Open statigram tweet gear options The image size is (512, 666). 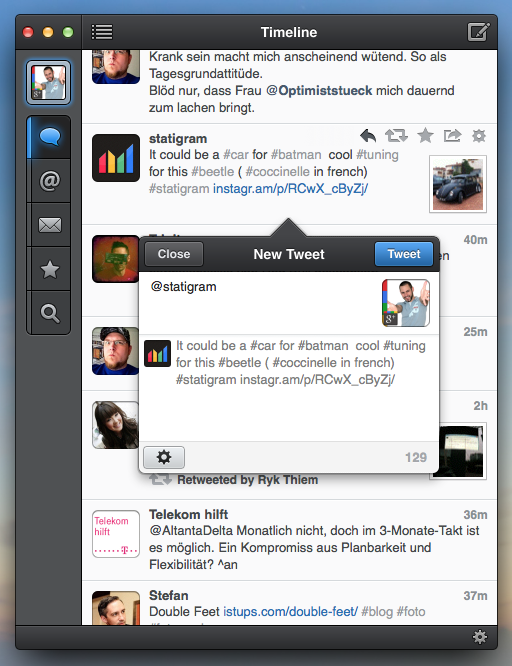[x=479, y=136]
